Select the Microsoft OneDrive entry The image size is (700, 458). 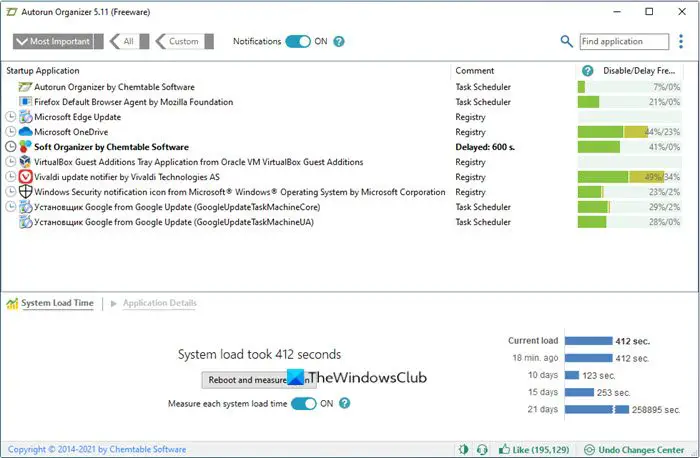coord(71,132)
